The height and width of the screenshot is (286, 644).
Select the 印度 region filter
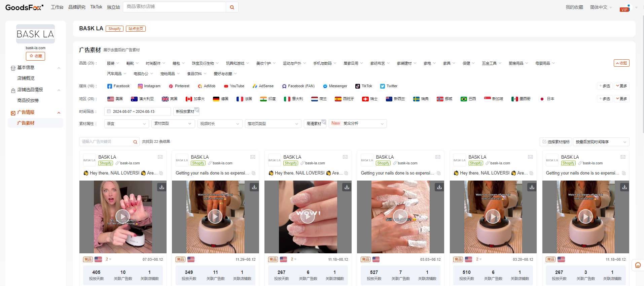pyautogui.click(x=268, y=99)
